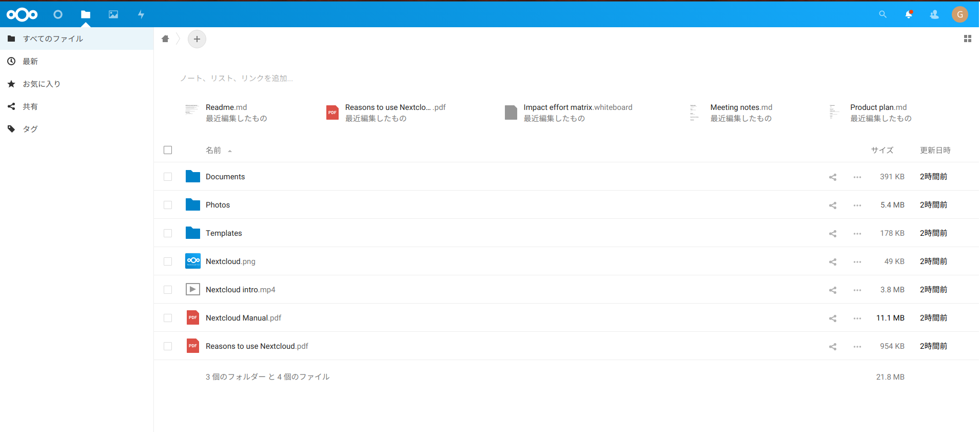
Task: Open the Photos folder icon in list
Action: click(193, 204)
